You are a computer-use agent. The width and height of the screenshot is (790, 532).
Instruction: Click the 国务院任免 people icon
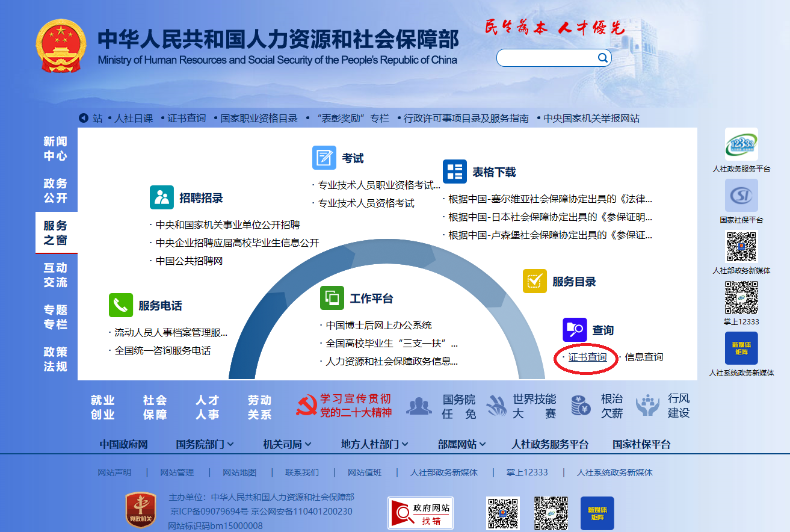(419, 407)
